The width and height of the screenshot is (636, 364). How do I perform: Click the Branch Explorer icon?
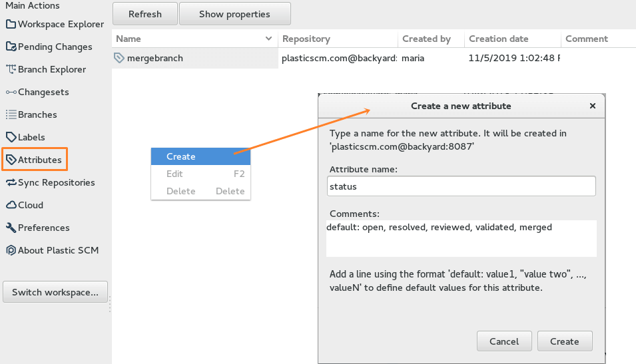tap(11, 69)
